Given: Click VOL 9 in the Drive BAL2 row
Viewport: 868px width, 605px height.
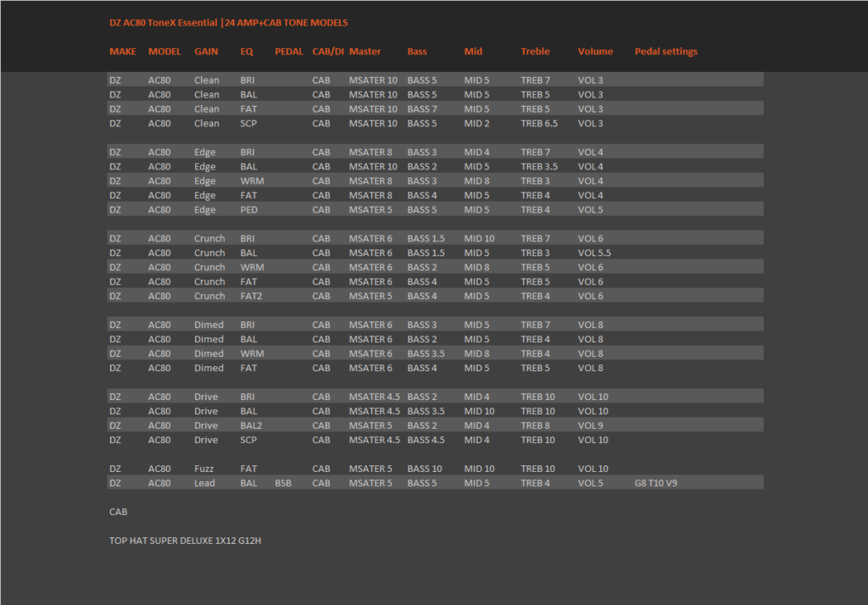Looking at the screenshot, I should (x=591, y=425).
